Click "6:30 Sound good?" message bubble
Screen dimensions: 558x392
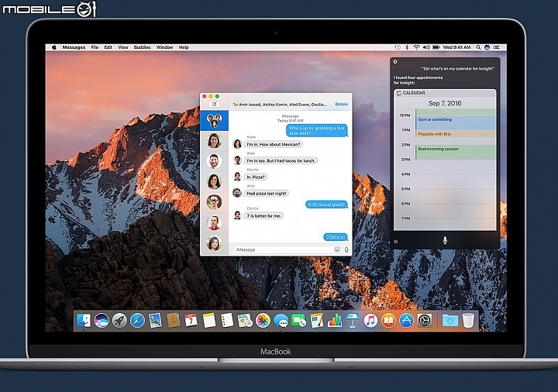tap(326, 205)
